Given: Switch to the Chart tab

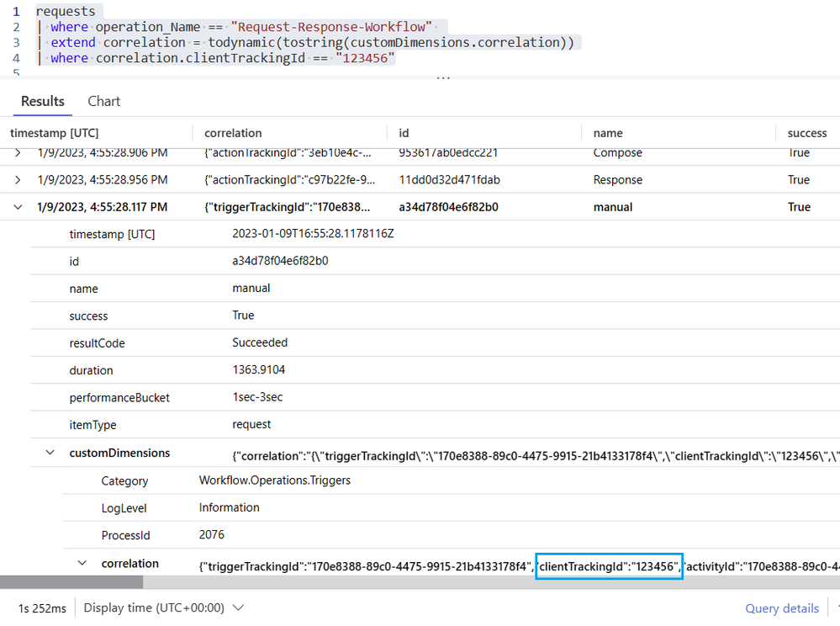Looking at the screenshot, I should click(104, 101).
